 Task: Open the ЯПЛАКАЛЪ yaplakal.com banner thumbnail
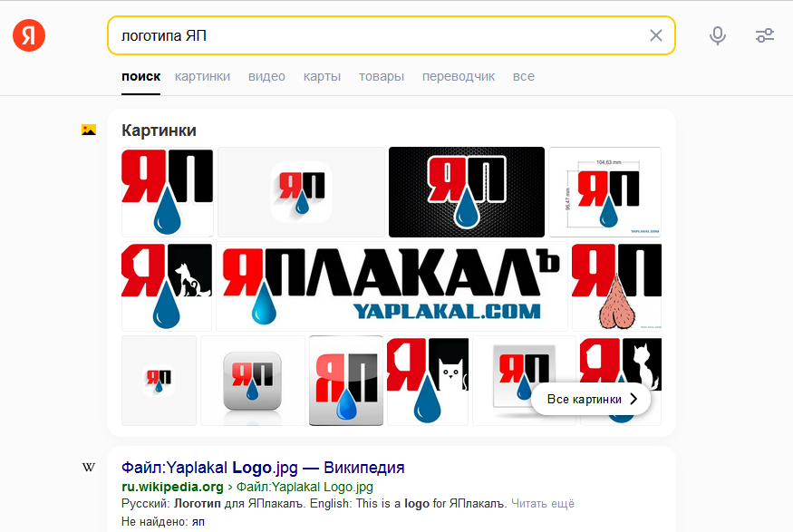[392, 286]
